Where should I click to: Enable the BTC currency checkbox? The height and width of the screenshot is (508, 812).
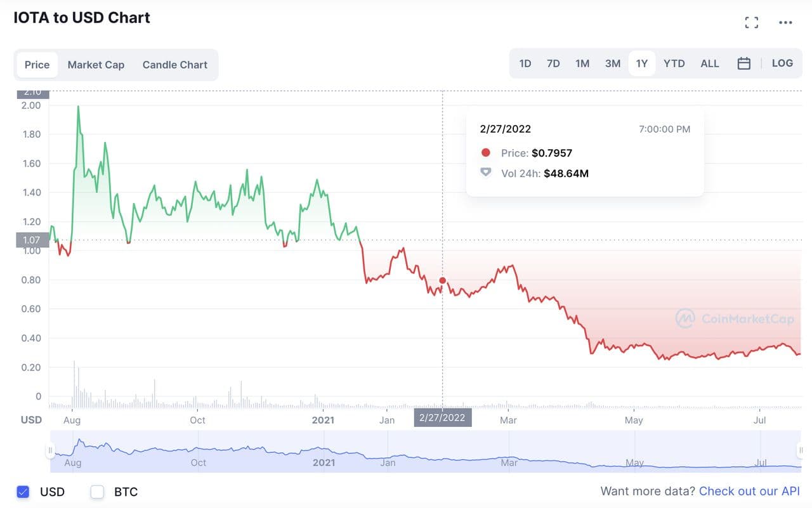click(97, 492)
